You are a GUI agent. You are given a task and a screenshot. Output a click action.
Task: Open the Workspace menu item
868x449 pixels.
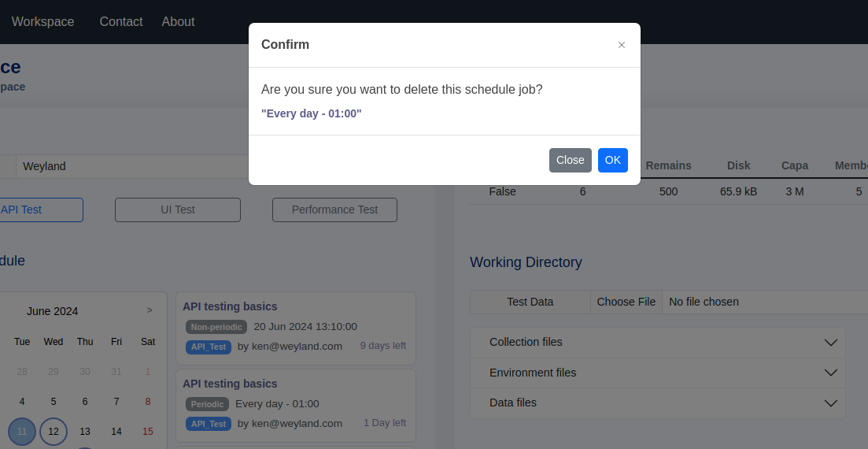[x=42, y=21]
